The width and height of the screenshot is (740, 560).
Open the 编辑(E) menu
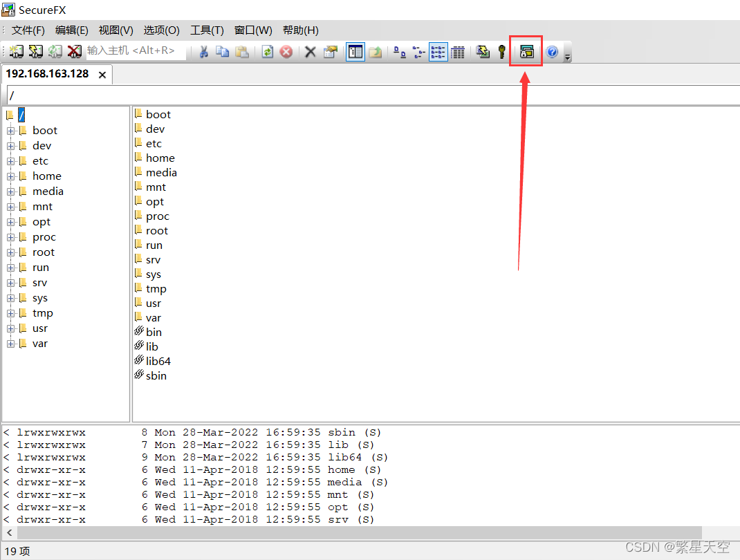72,30
